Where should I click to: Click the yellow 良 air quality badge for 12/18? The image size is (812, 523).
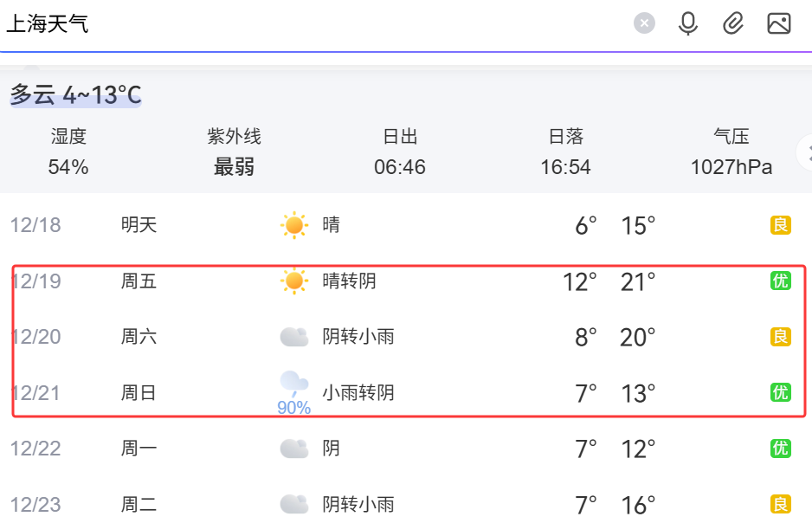coord(781,225)
